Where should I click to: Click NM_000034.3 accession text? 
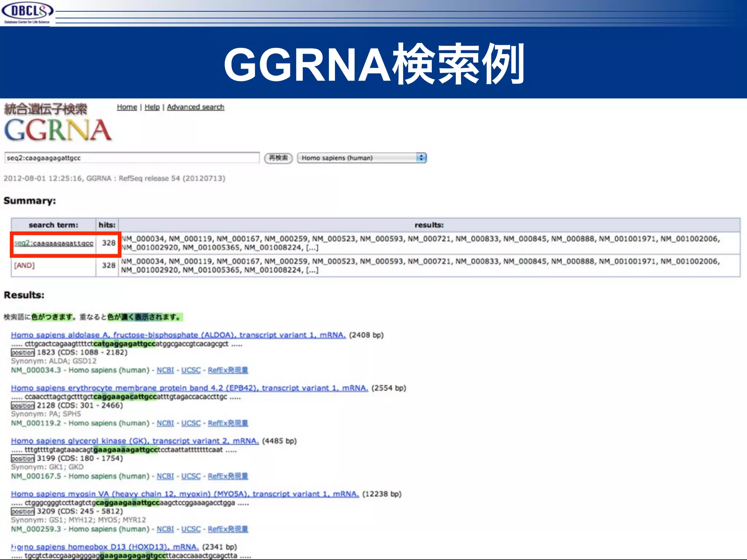pos(36,370)
